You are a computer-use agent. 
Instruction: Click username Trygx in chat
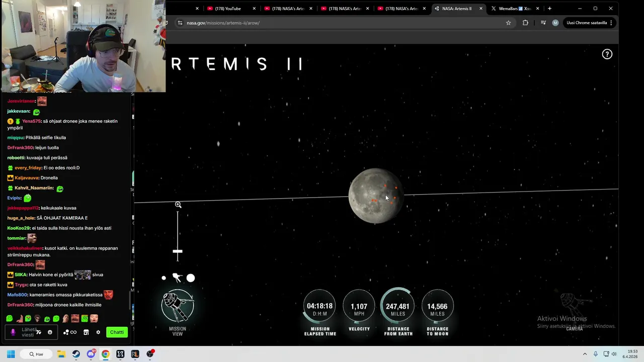tap(21, 285)
